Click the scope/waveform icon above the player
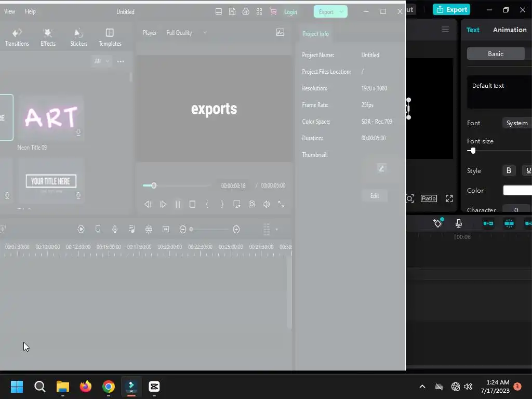 click(x=280, y=33)
